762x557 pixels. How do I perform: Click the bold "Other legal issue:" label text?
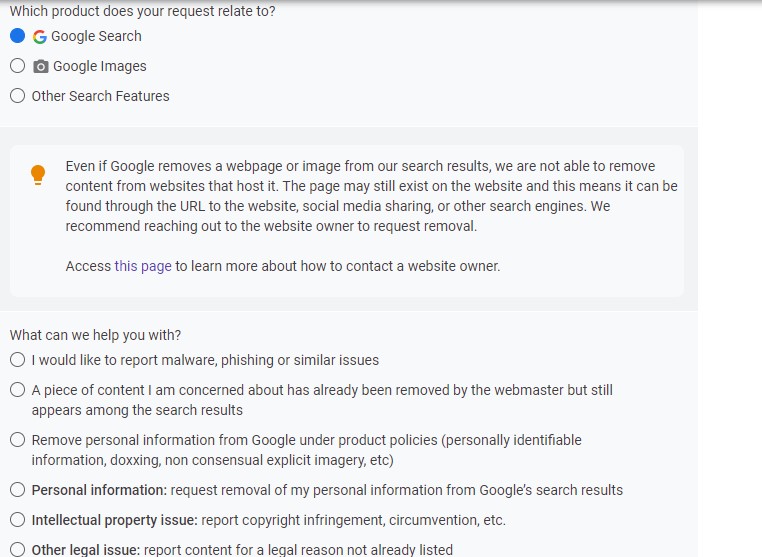pyautogui.click(x=86, y=550)
